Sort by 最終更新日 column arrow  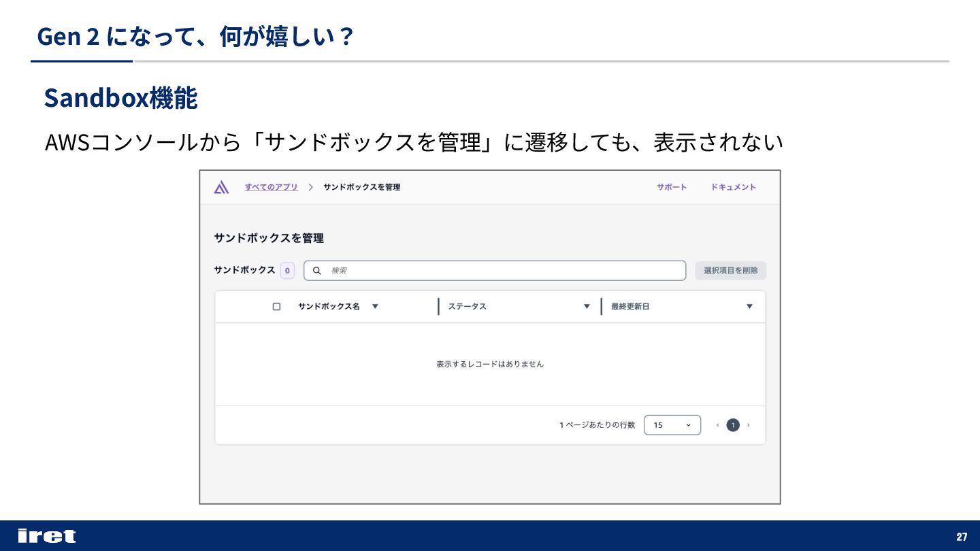point(749,307)
